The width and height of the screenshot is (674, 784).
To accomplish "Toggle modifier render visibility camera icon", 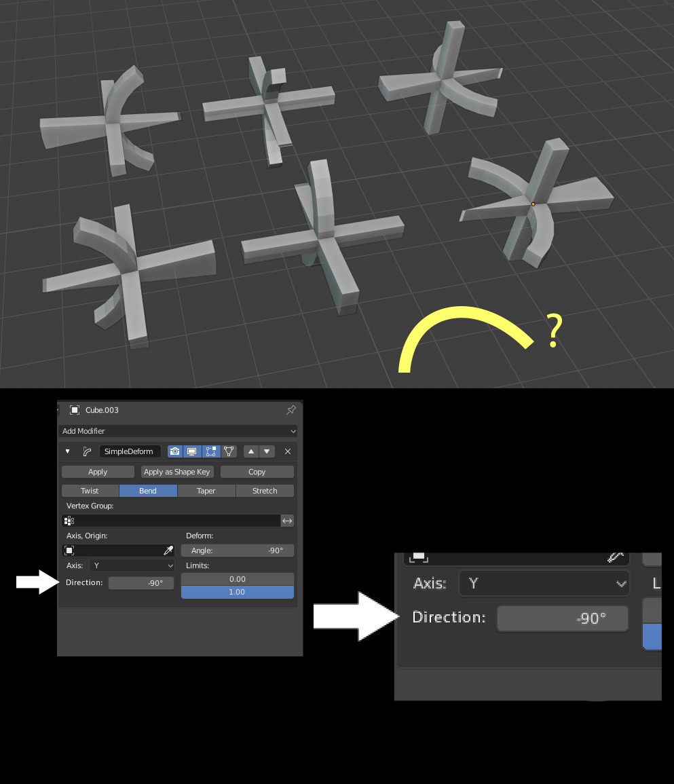I will tap(174, 451).
